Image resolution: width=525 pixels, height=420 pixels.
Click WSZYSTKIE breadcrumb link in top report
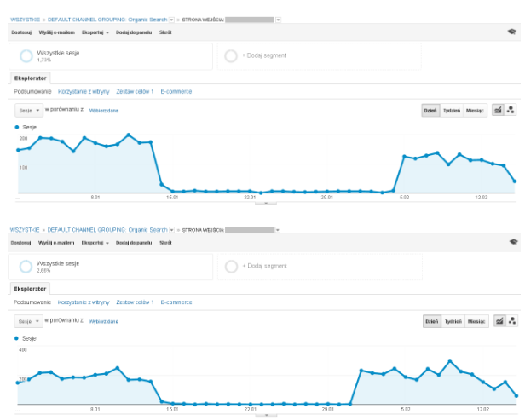click(x=25, y=20)
